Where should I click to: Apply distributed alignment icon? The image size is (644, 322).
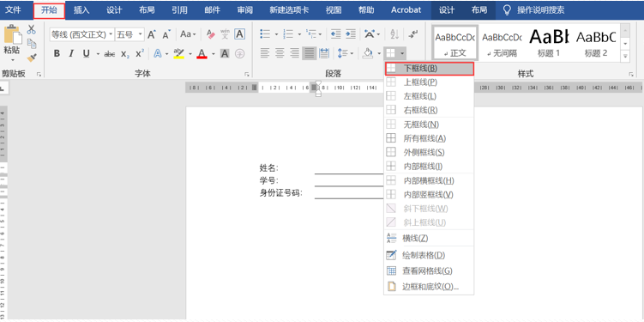(x=324, y=53)
